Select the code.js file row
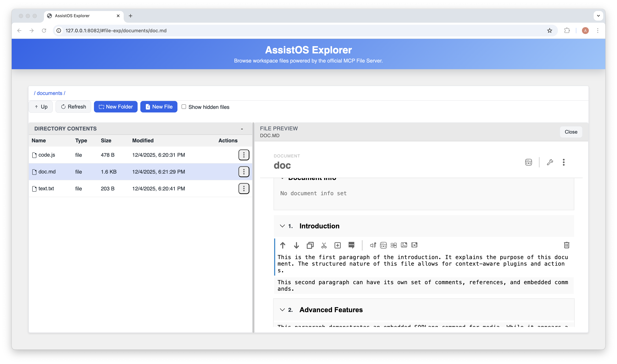617x364 pixels. coord(140,155)
